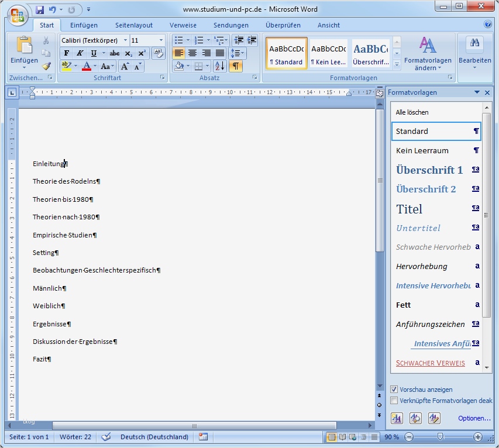
Task: Open the font name dropdown
Action: (x=125, y=40)
